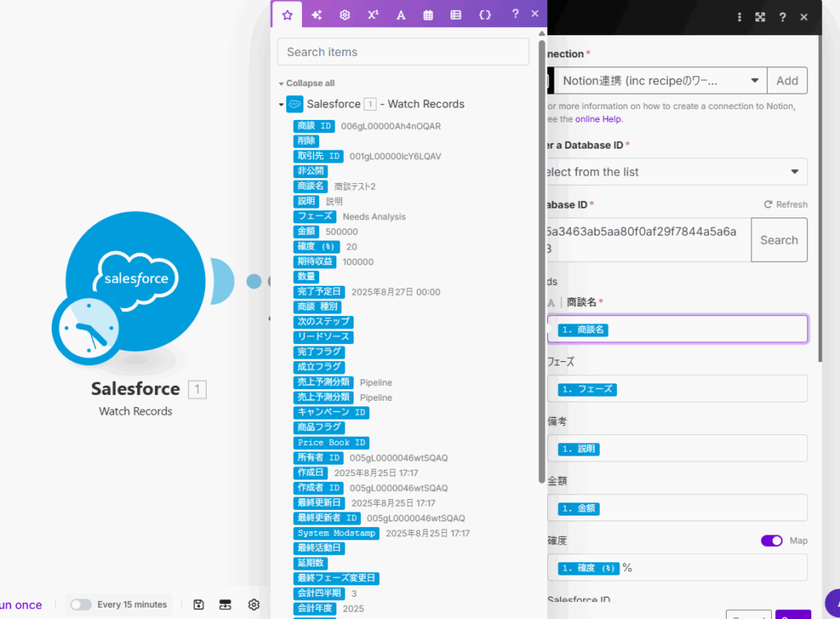Collapse the Salesforce Watch Records item tree

(x=281, y=104)
